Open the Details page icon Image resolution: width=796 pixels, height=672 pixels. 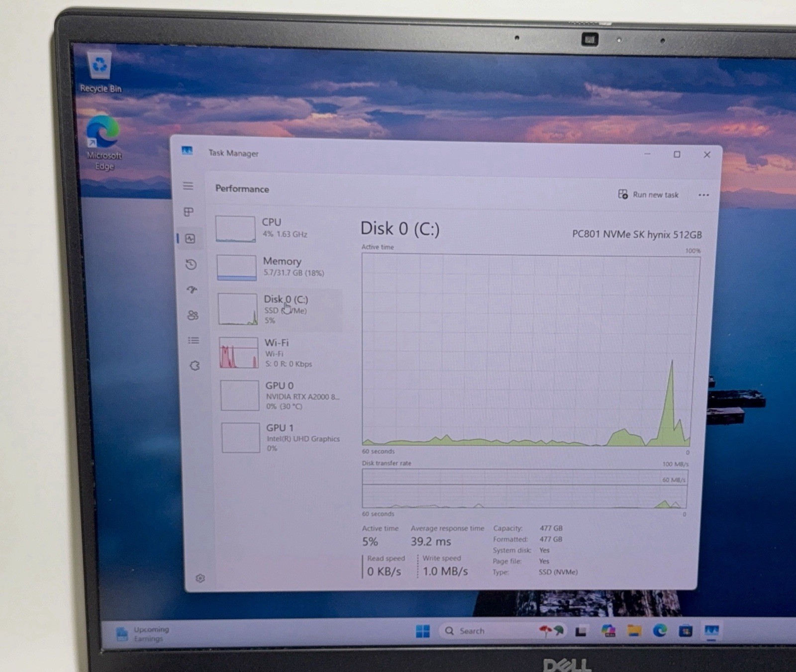[194, 341]
